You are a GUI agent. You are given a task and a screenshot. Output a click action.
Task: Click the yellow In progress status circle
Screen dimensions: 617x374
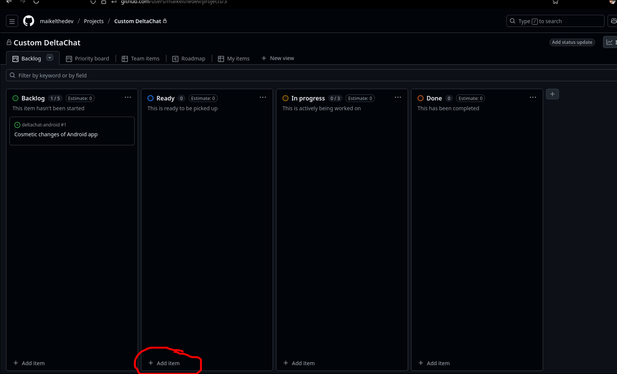pos(285,98)
